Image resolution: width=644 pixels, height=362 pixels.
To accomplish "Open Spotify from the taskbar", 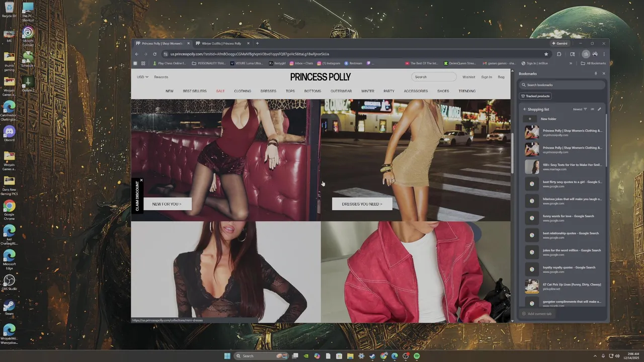I will pyautogui.click(x=417, y=356).
